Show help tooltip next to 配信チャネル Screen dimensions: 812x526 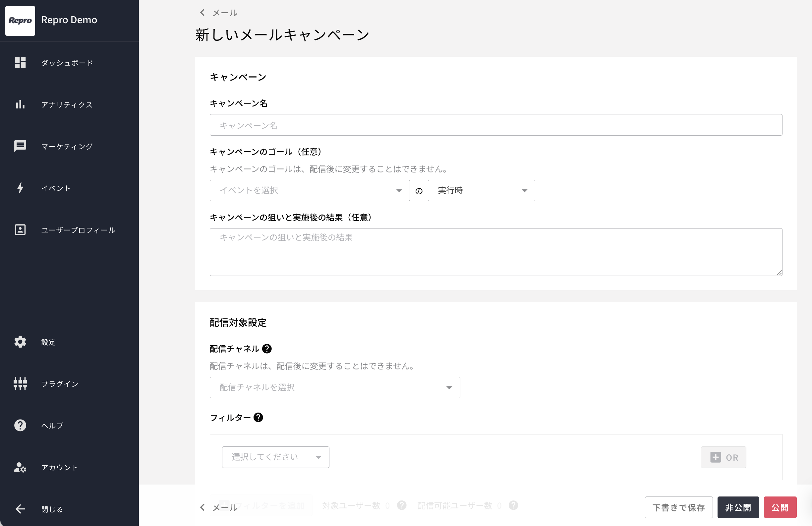267,349
